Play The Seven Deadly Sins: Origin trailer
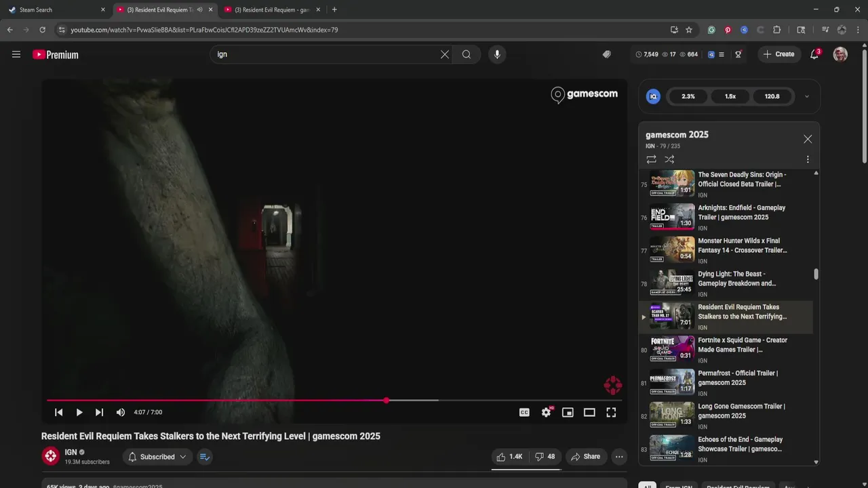868x488 pixels. pos(726,184)
